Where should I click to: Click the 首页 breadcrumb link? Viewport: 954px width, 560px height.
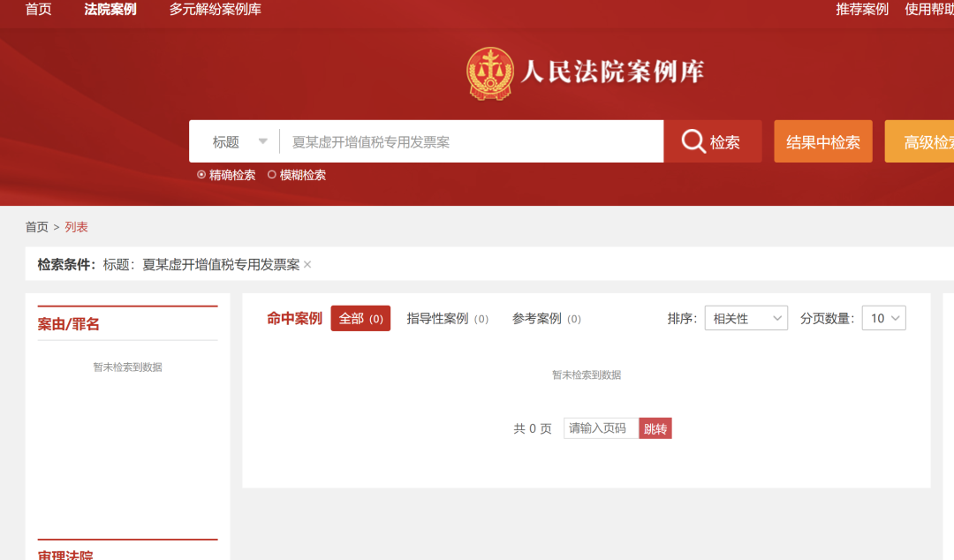coord(37,227)
